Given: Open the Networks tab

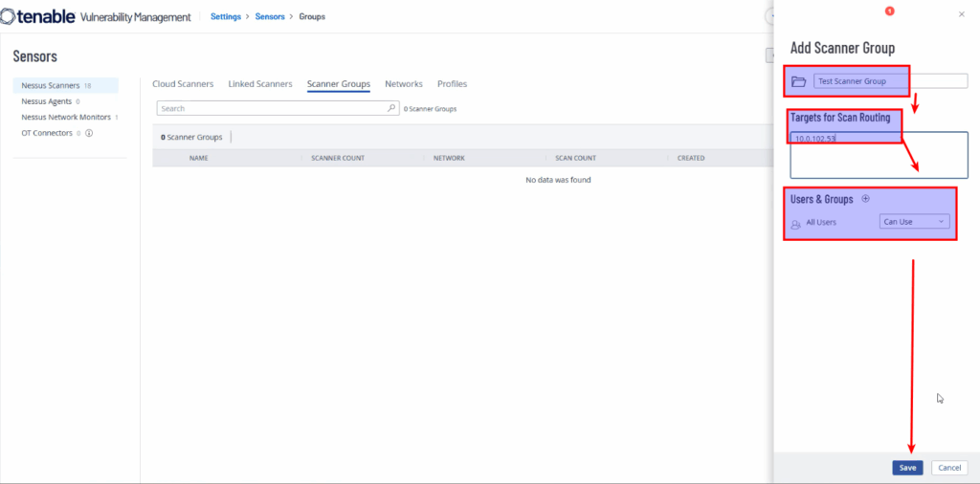Looking at the screenshot, I should click(x=404, y=84).
